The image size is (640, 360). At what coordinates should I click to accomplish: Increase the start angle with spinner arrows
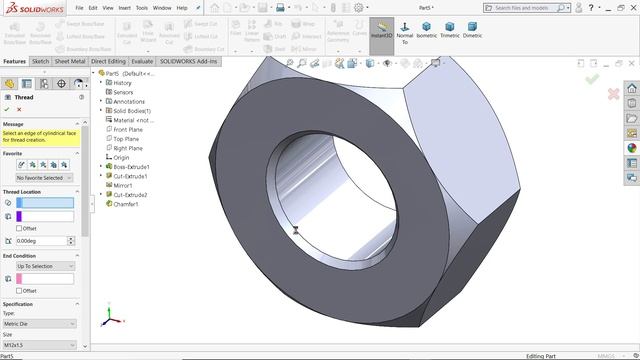(x=71, y=239)
